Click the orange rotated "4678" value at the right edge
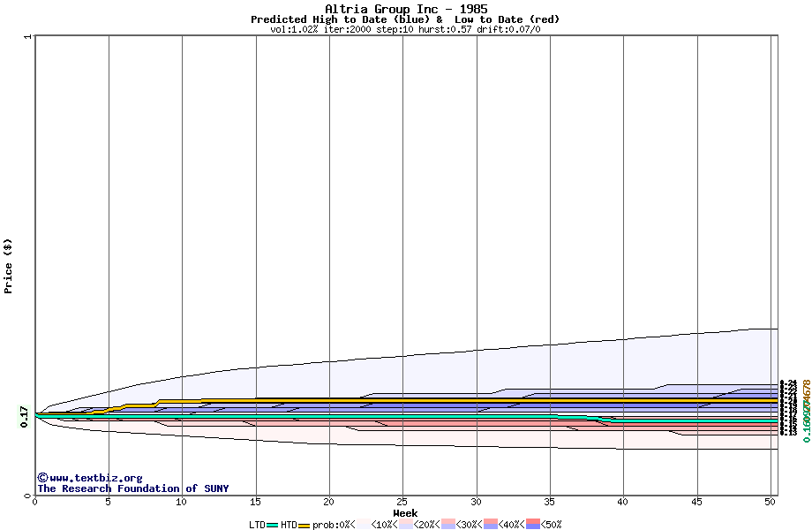This screenshot has width=812, height=530. click(807, 389)
